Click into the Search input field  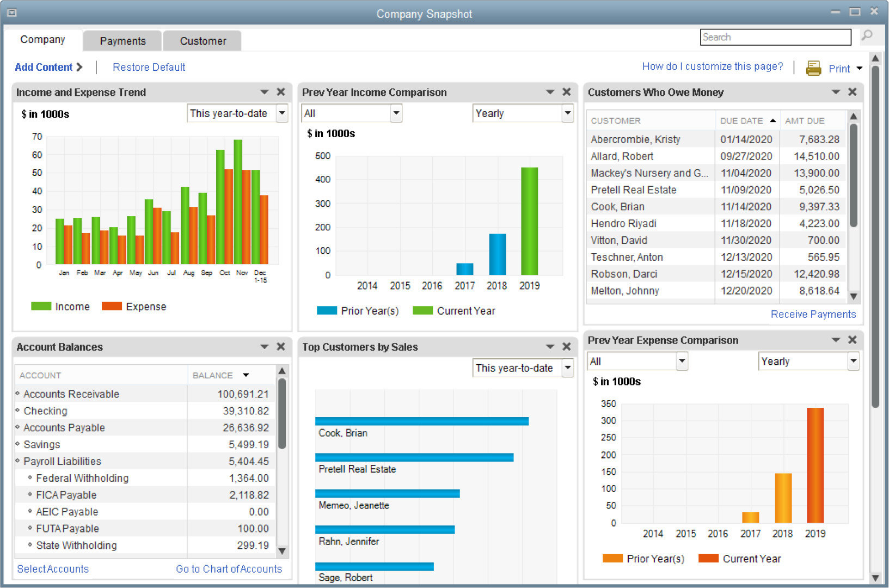[775, 37]
